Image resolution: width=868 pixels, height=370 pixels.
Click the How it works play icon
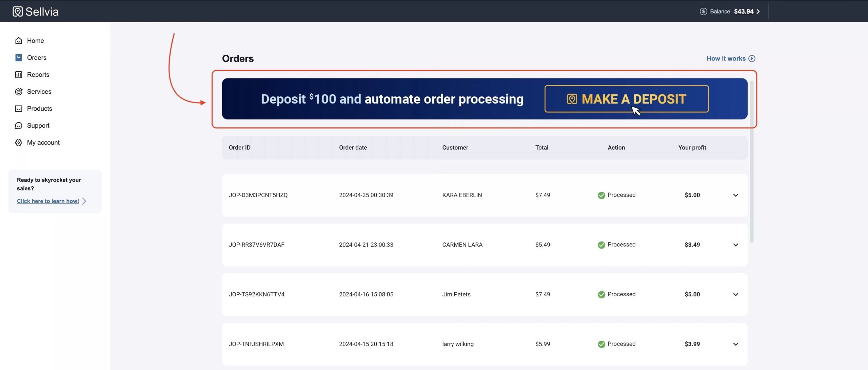coord(752,59)
